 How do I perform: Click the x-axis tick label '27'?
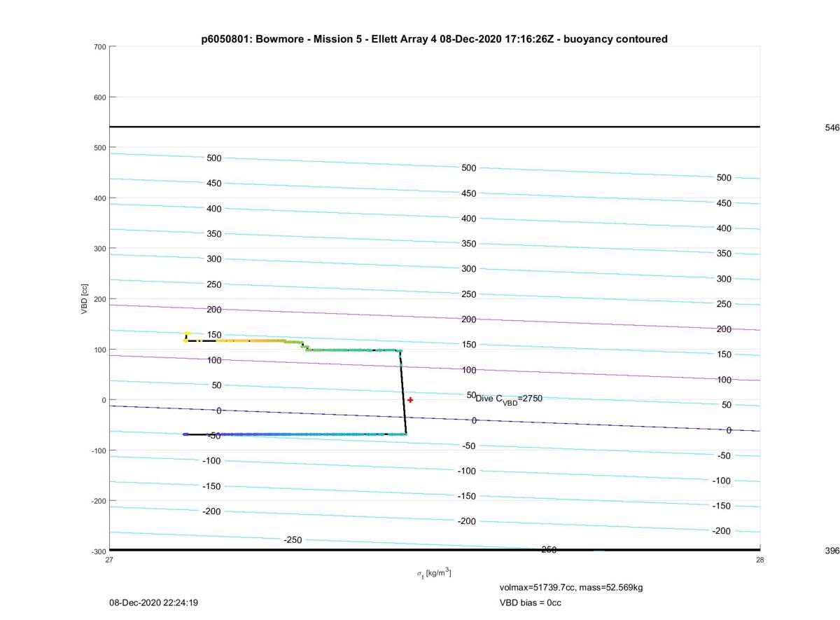110,560
